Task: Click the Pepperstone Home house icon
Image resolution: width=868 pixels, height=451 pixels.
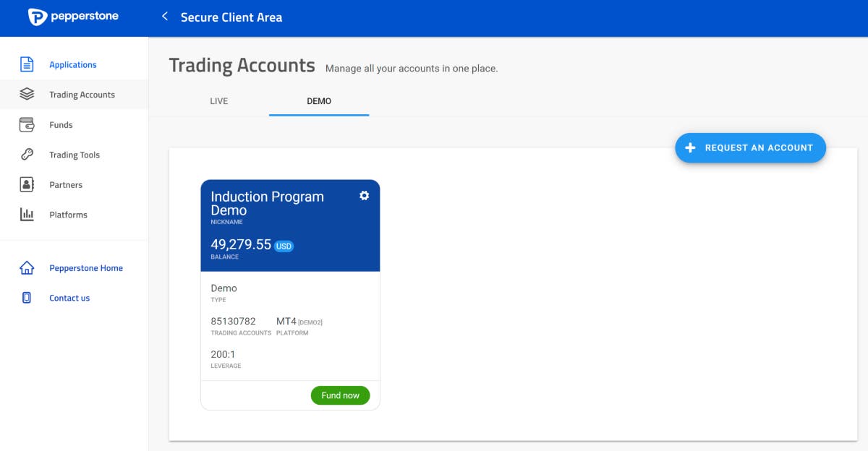Action: pyautogui.click(x=27, y=267)
